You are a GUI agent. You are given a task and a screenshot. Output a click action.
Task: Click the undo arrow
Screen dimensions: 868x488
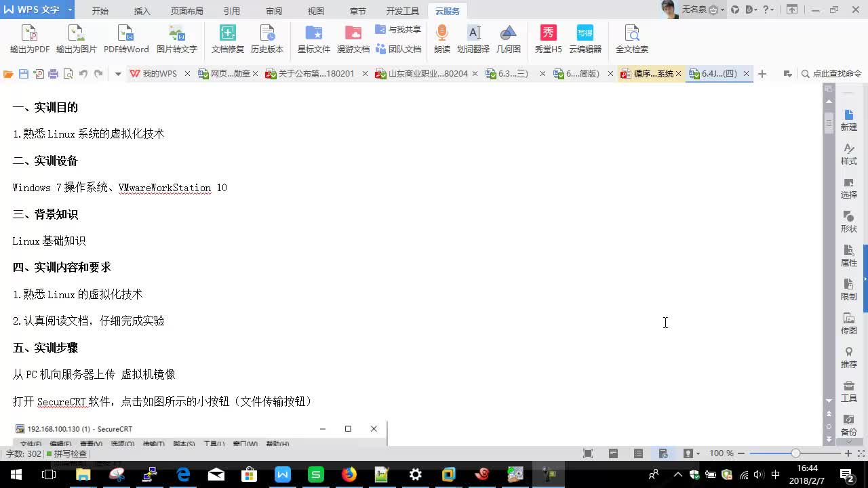tap(83, 74)
